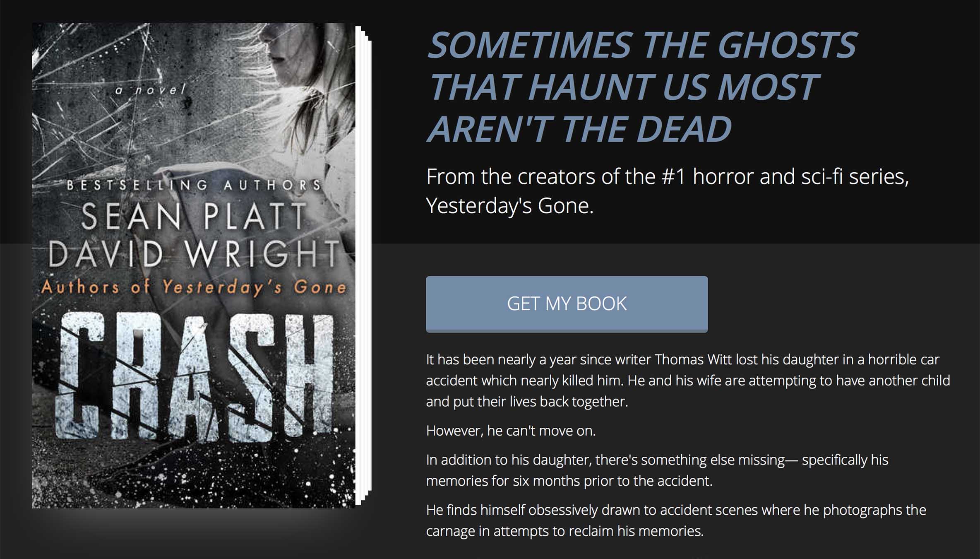Click the SOMETIMES THE GHOSTS headline
Viewport: 980px width, 559px height.
[642, 45]
